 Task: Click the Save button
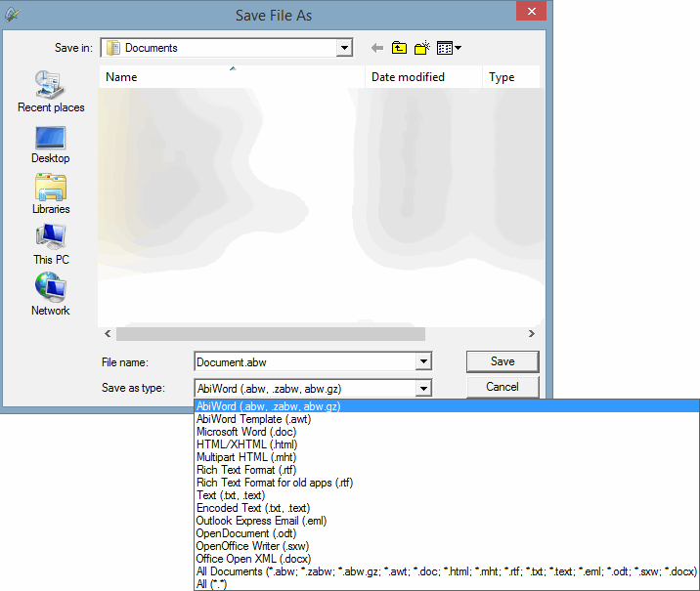click(503, 361)
